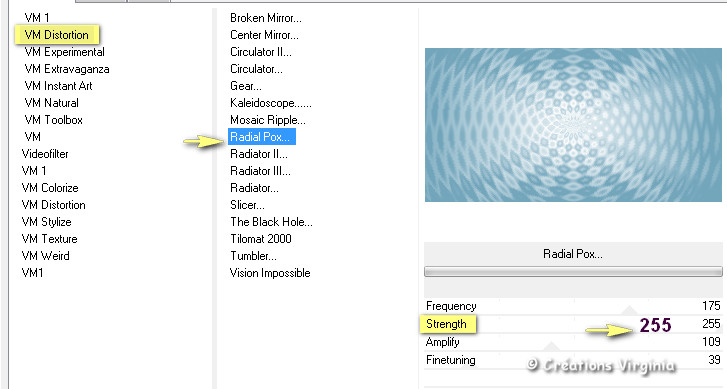The image size is (727, 389).
Task: Pick the VM Toolbox category
Action: click(x=53, y=120)
